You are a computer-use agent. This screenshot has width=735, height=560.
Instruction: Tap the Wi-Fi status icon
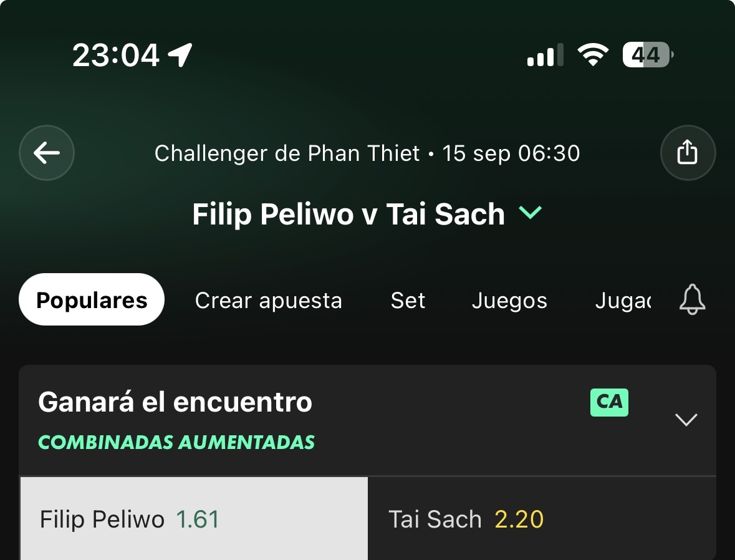pyautogui.click(x=592, y=55)
